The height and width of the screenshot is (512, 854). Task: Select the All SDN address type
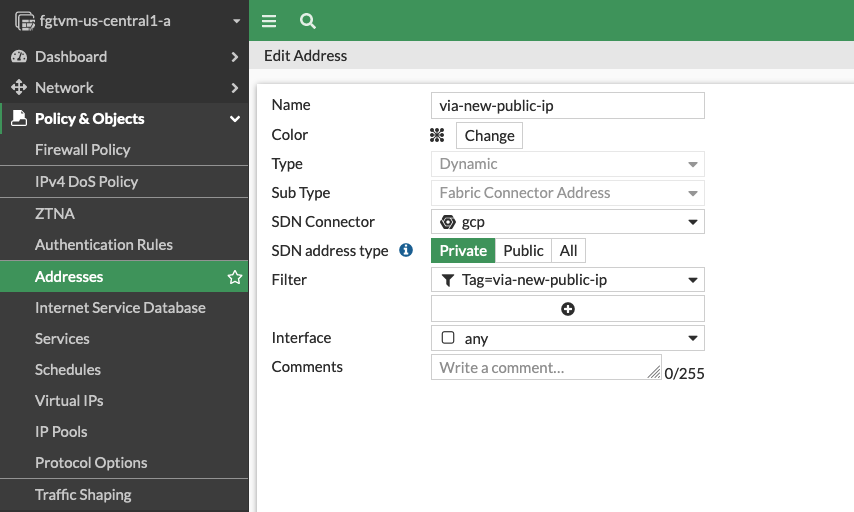(x=568, y=251)
